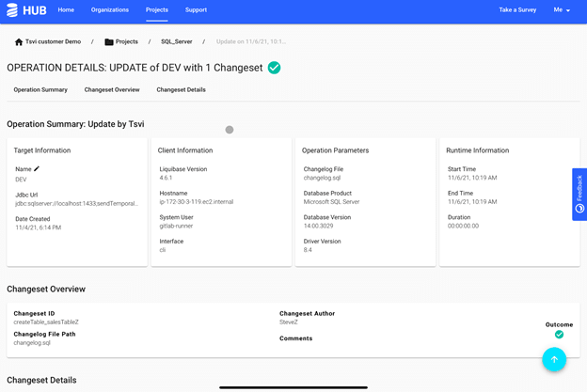Click green success checkmark beside operation title
Viewport: 587px width, 392px height.
(274, 68)
